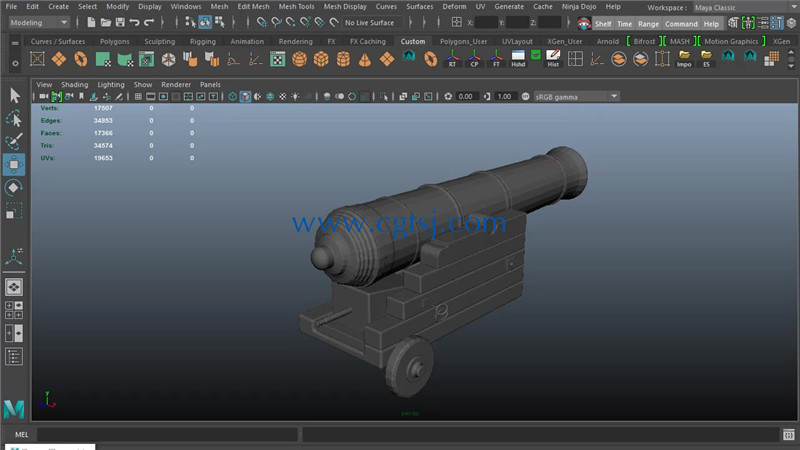Image resolution: width=800 pixels, height=450 pixels.
Task: Click the polygon cube shelf icon
Action: [321, 59]
